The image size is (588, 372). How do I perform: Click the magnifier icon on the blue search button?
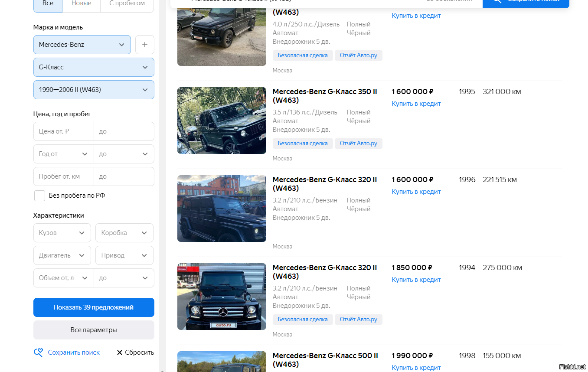(497, 1)
